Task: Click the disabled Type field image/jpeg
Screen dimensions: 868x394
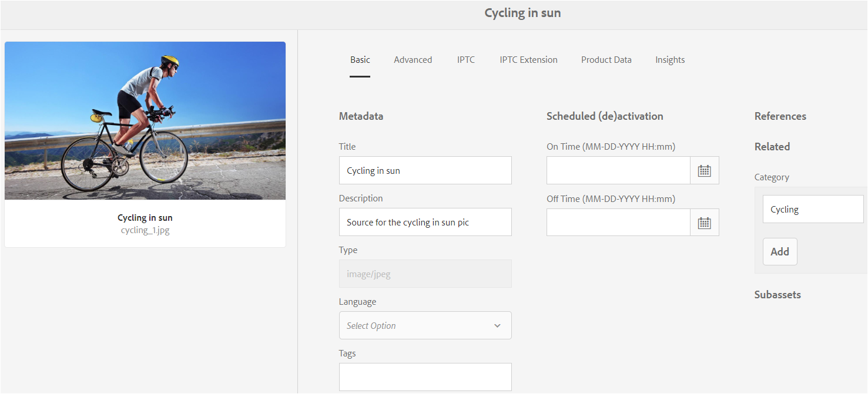Action: (x=425, y=274)
